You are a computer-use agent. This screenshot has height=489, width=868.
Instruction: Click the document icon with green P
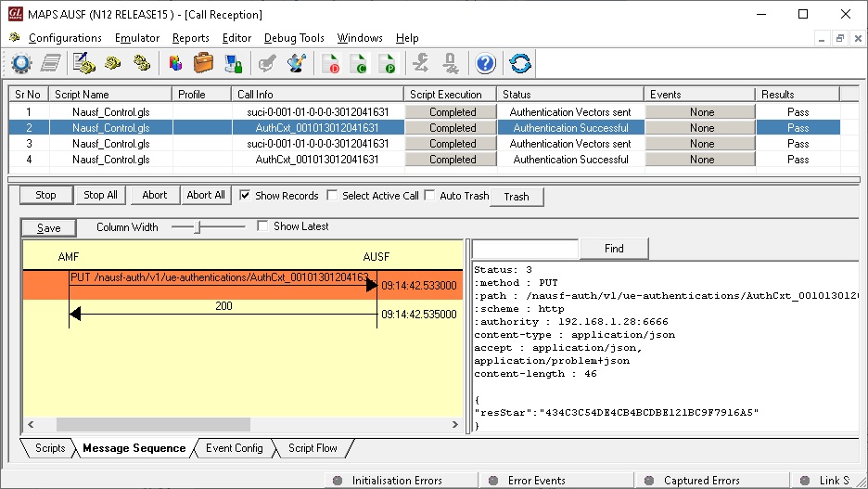[388, 63]
